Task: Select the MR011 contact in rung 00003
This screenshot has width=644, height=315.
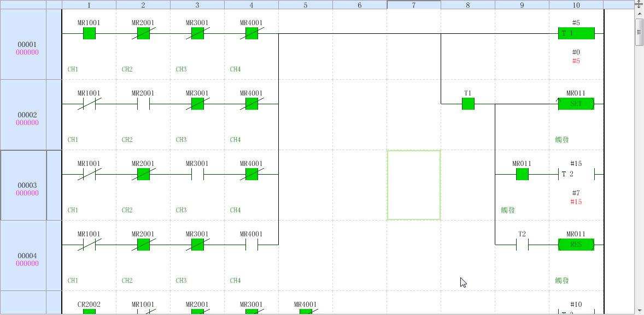Action: pyautogui.click(x=522, y=174)
